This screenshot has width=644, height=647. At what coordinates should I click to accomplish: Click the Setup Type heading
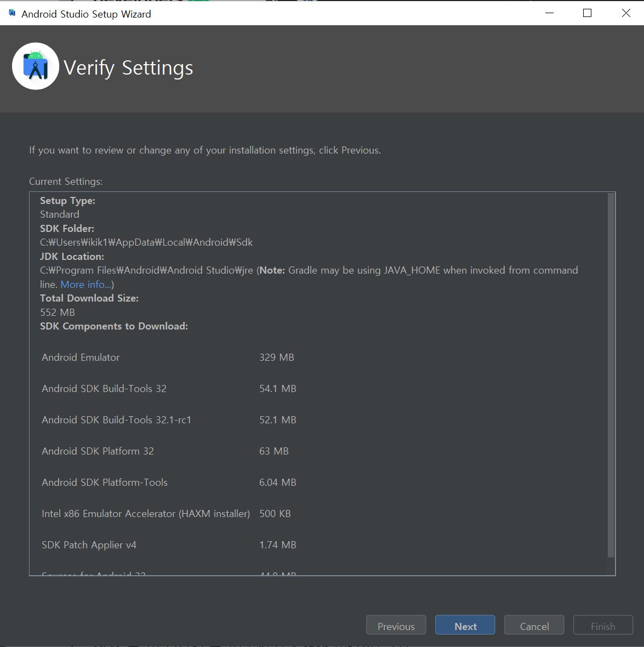[67, 201]
